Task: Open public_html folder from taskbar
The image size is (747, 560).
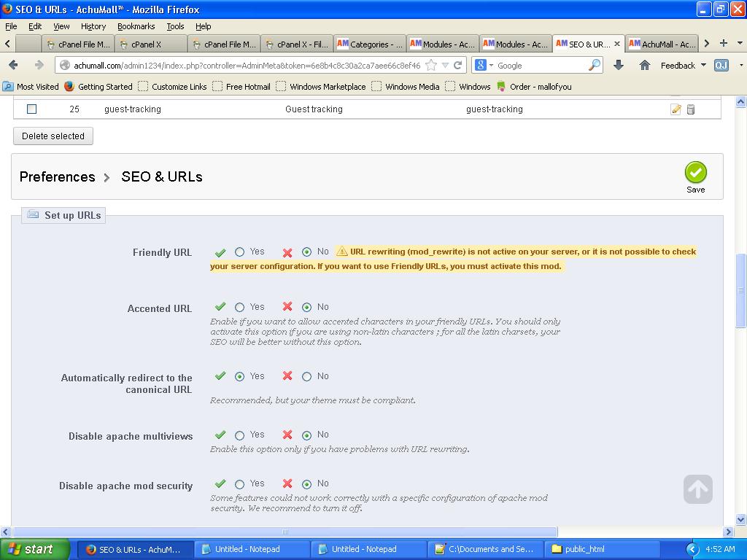Action: [601, 549]
